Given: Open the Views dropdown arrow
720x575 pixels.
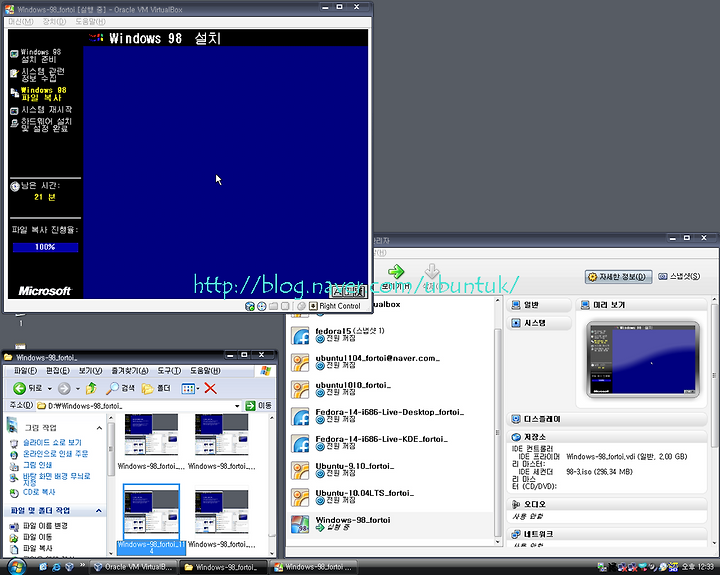Looking at the screenshot, I should tap(198, 389).
